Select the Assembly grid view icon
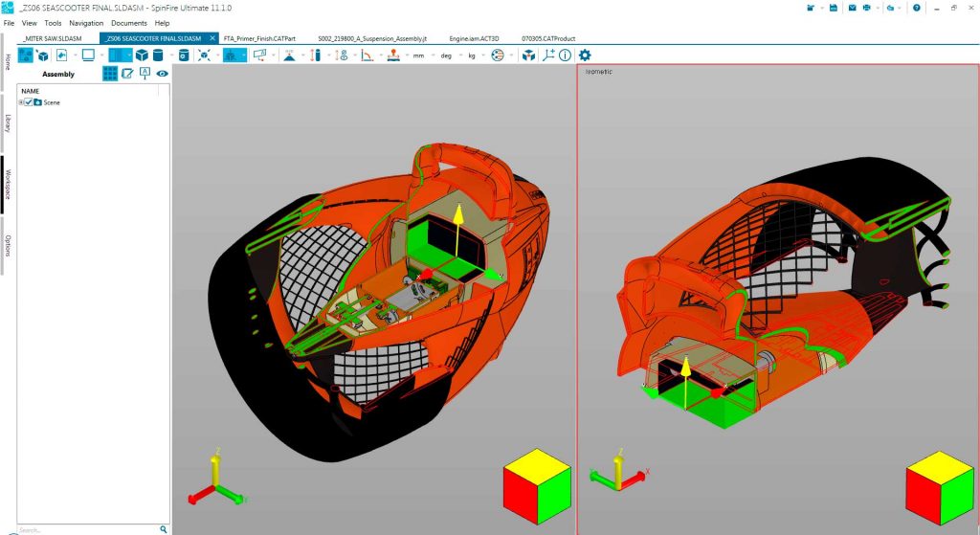The height and width of the screenshot is (535, 980). [110, 74]
